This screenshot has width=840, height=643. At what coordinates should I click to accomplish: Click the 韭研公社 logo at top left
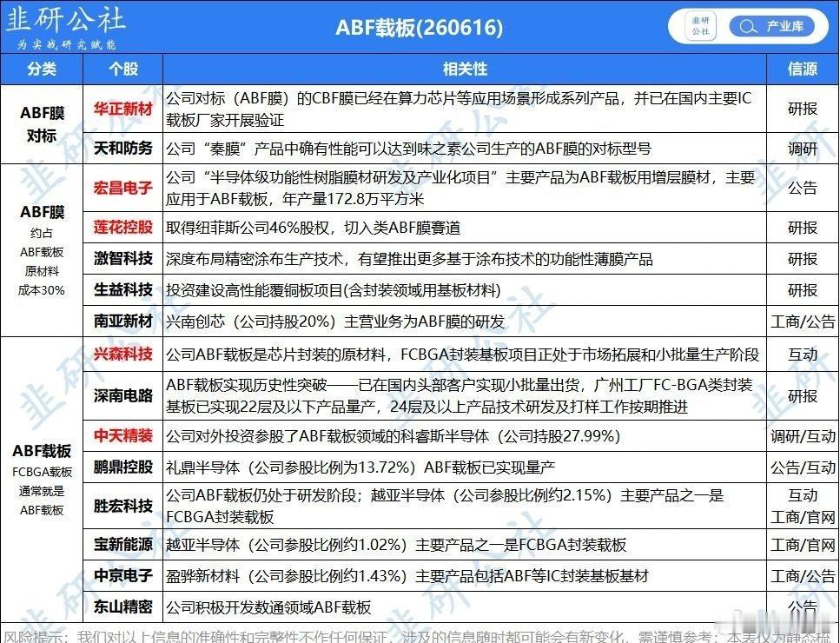(x=65, y=26)
